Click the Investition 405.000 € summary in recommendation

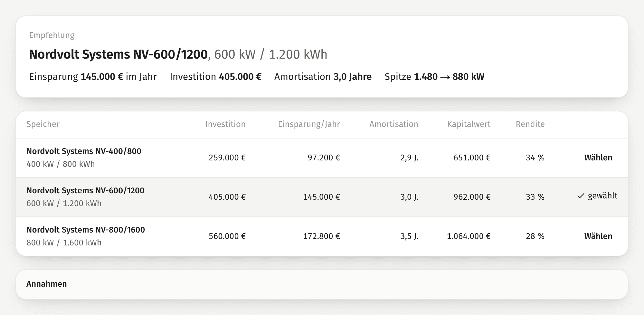(x=215, y=77)
